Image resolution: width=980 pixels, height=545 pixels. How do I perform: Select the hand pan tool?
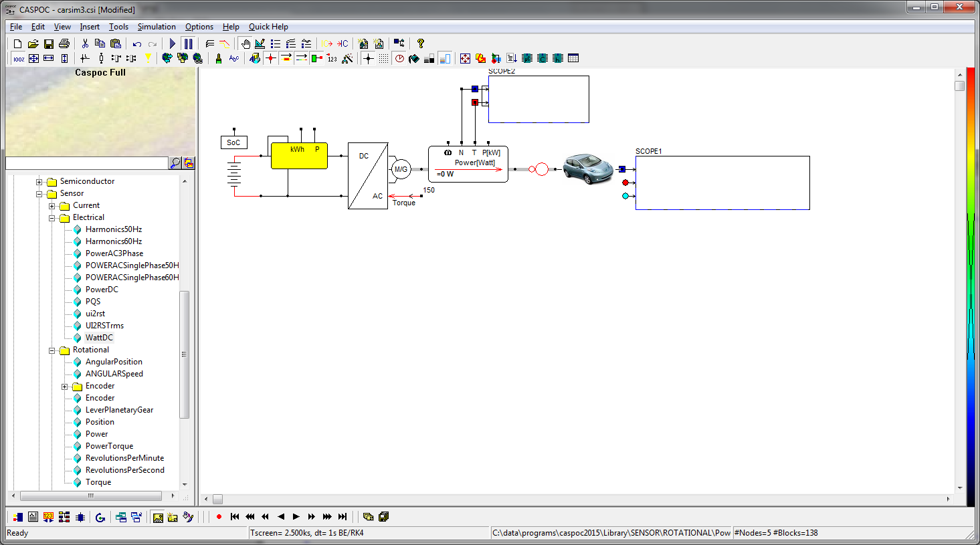coord(245,43)
